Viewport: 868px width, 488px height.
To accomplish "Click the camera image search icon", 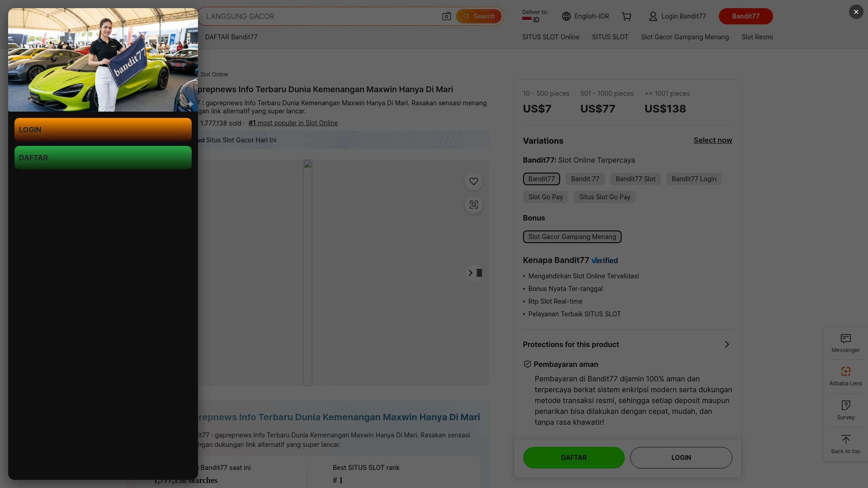I will pos(447,16).
